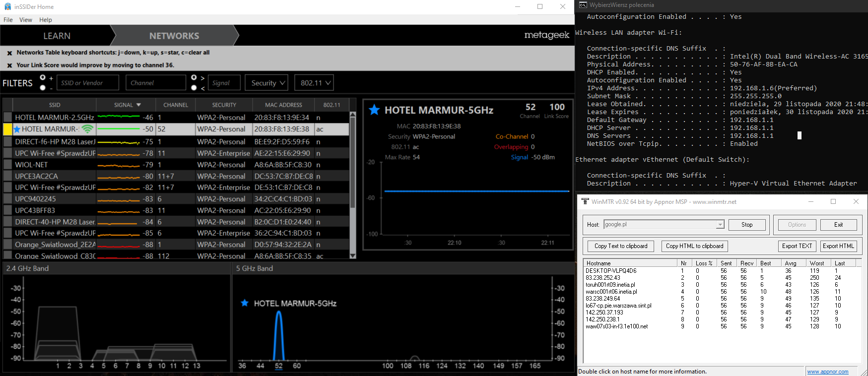Select the UPCE3AC2CA network row

(176, 176)
